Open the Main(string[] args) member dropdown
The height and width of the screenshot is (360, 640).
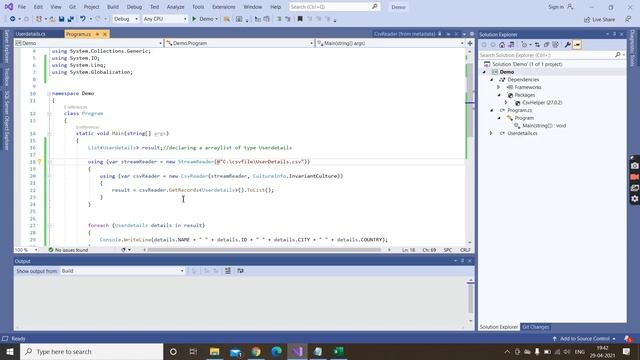point(390,43)
